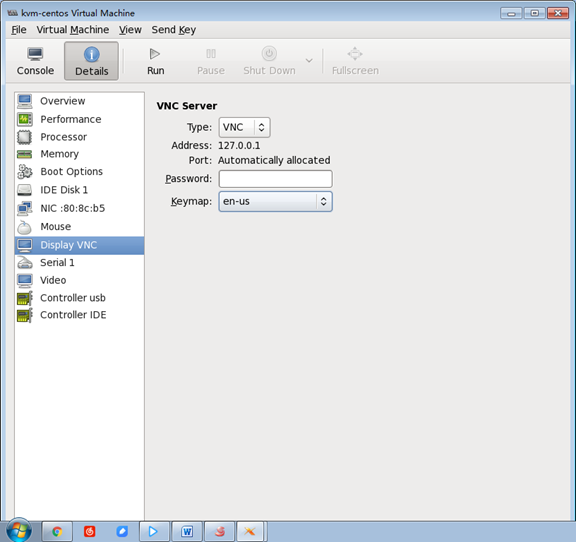Click the blue bird taskbar icon
Viewport: 576px width, 542px height.
click(122, 531)
